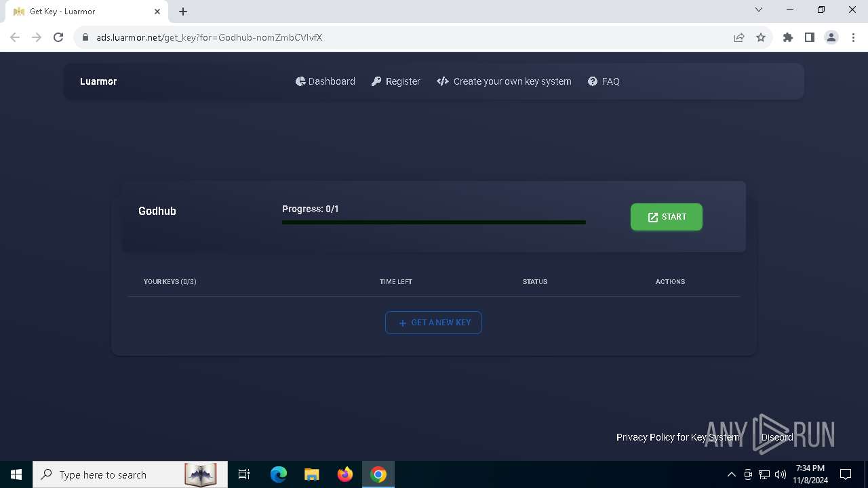View site information lock icon
868x488 pixels.
85,37
